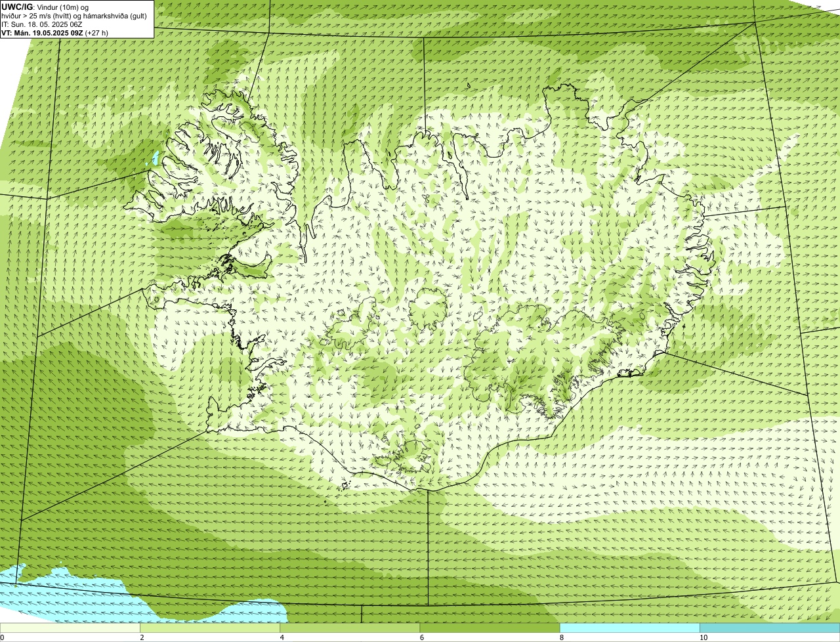Select the light green 2–4 m/s colorbar segment

(x=209, y=628)
